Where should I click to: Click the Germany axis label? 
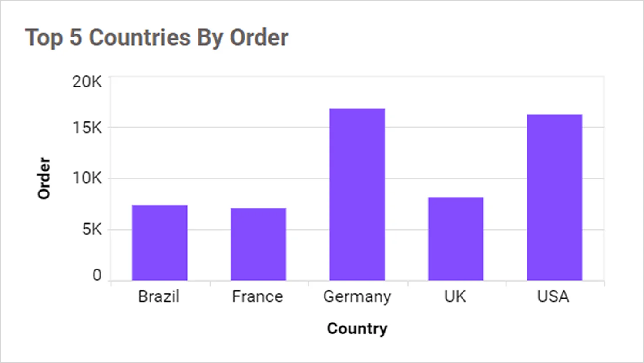pyautogui.click(x=357, y=297)
